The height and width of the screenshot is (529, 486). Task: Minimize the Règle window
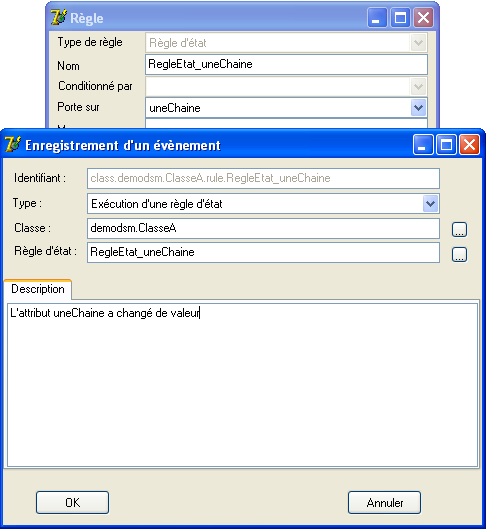[x=377, y=18]
